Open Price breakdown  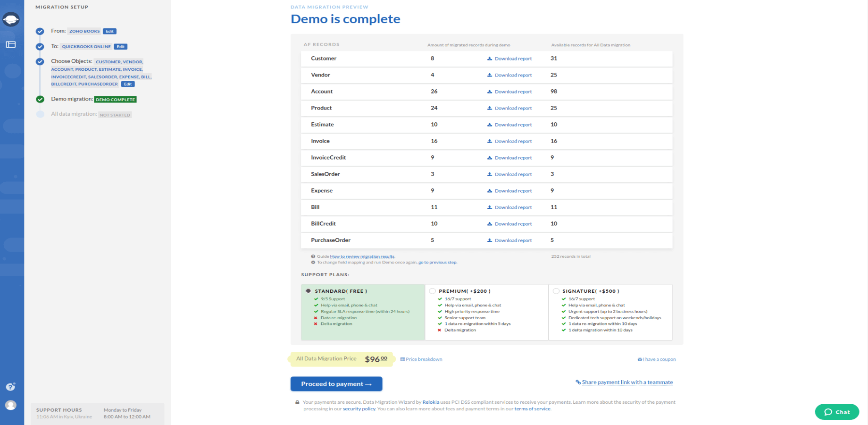(x=421, y=359)
